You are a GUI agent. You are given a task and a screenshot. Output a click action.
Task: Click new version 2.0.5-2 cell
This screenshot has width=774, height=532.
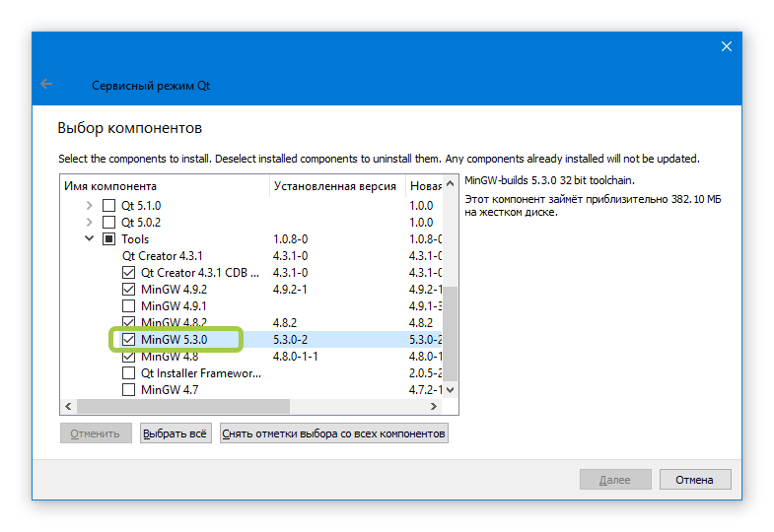coord(425,373)
